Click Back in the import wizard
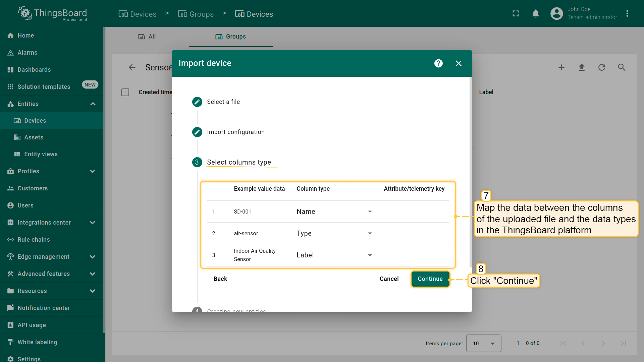Screen dimensions: 644x362 tap(220, 279)
